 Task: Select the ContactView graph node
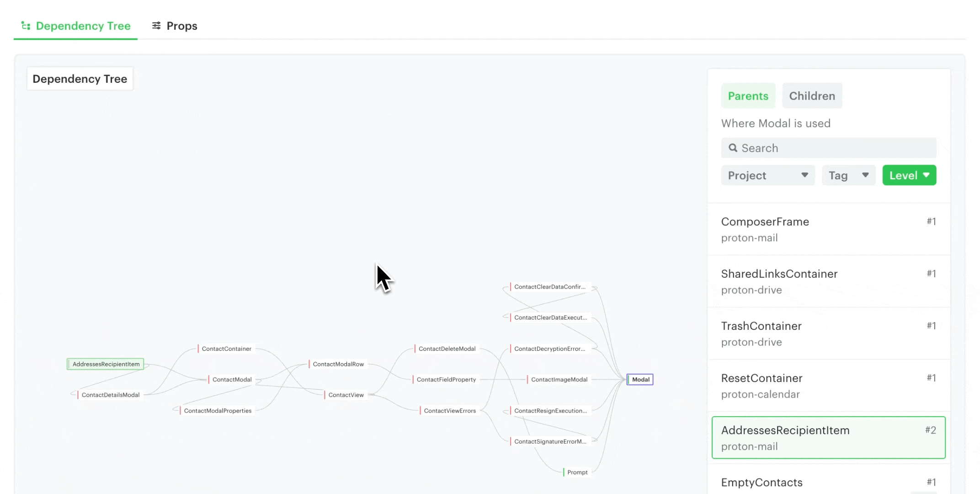(x=346, y=395)
